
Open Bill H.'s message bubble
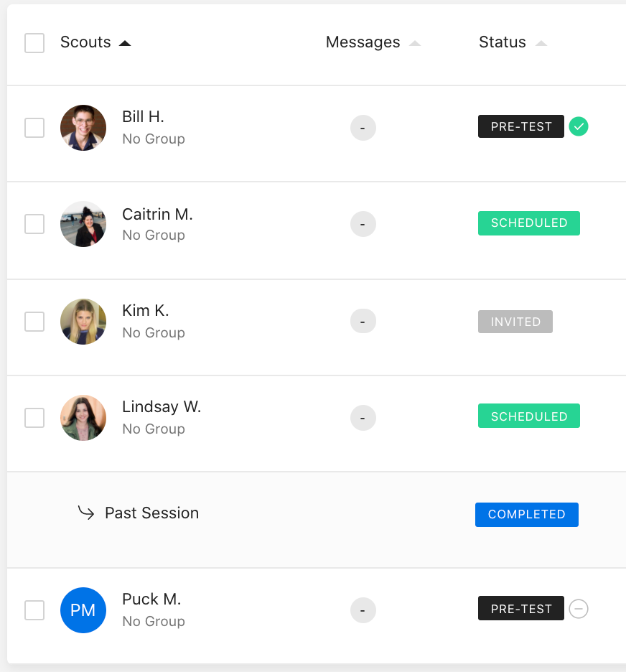[x=363, y=128]
